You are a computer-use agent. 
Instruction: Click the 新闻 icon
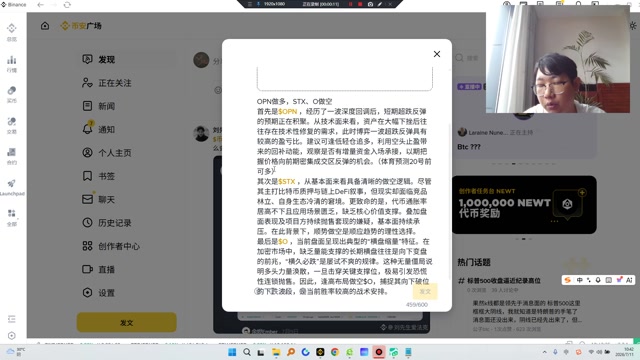[87, 106]
